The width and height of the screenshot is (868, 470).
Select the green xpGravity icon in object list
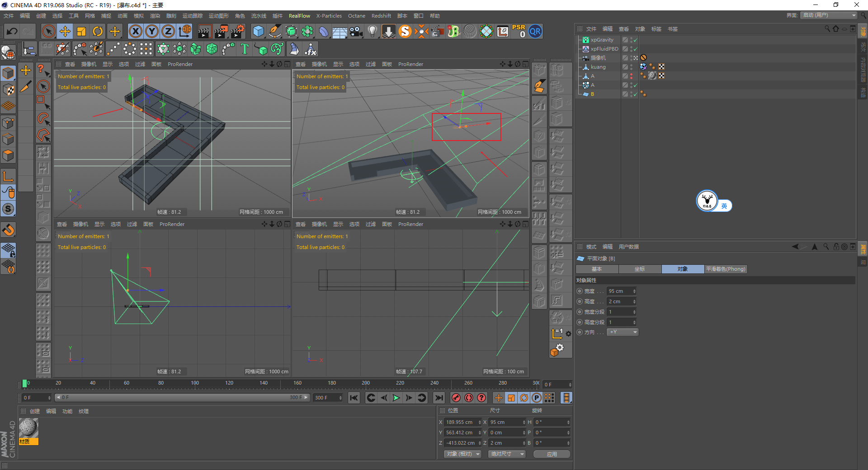(x=586, y=40)
